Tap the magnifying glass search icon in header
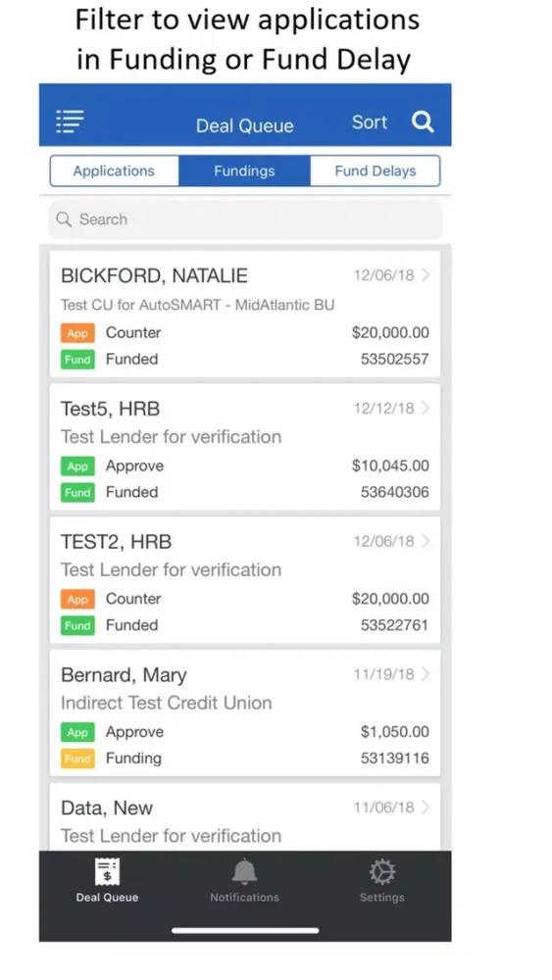 tap(423, 122)
